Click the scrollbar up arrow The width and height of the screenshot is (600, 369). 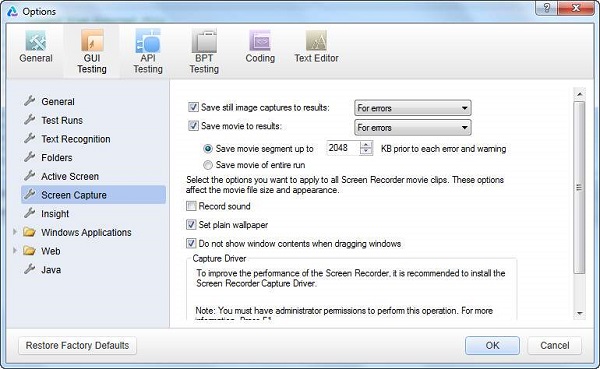click(579, 94)
